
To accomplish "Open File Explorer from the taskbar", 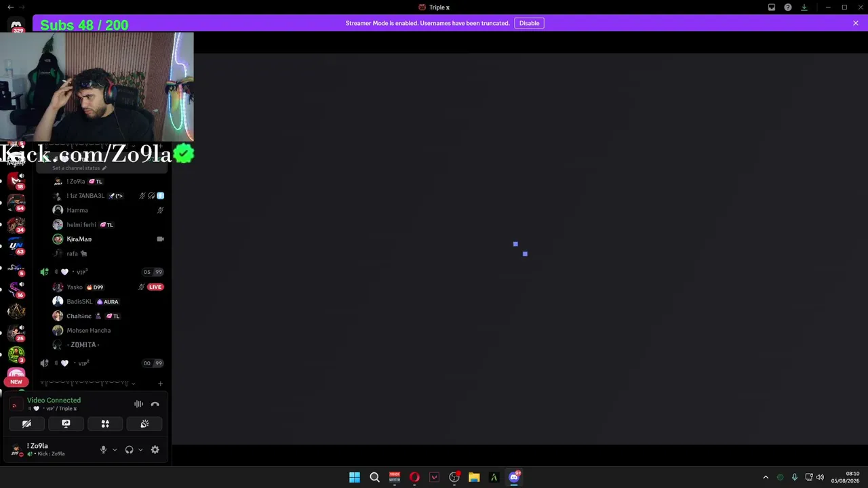I will [474, 477].
